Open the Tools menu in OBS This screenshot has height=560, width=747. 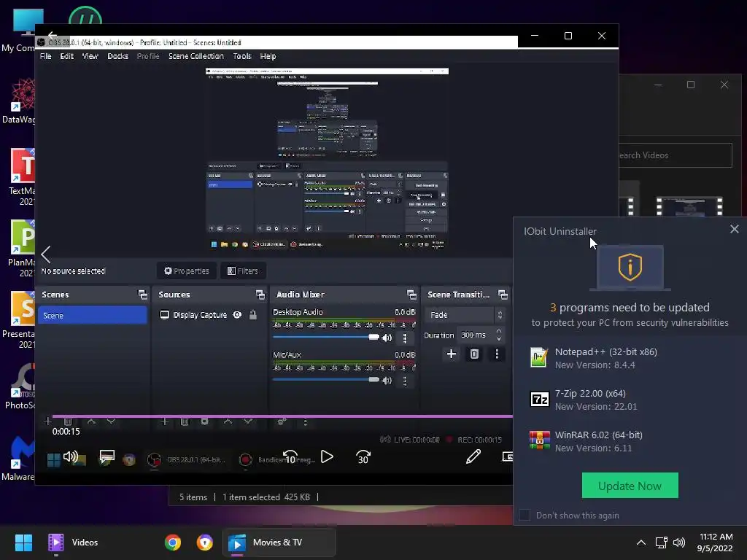coord(242,56)
